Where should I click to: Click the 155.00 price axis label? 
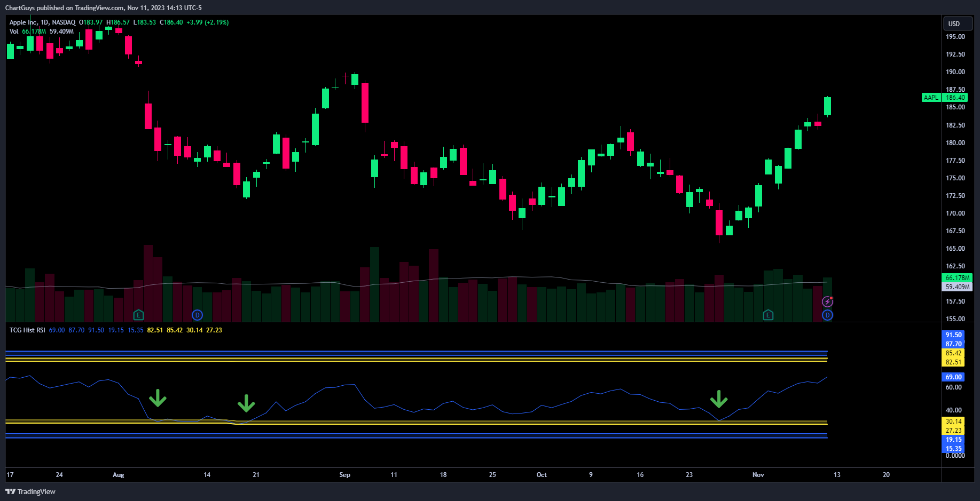click(x=955, y=319)
